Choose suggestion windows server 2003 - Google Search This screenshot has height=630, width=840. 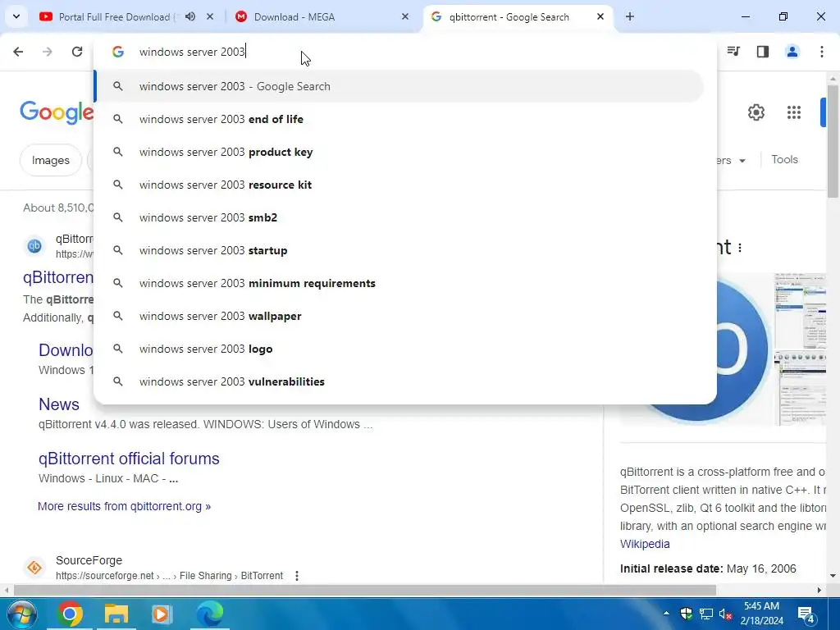[x=399, y=86]
